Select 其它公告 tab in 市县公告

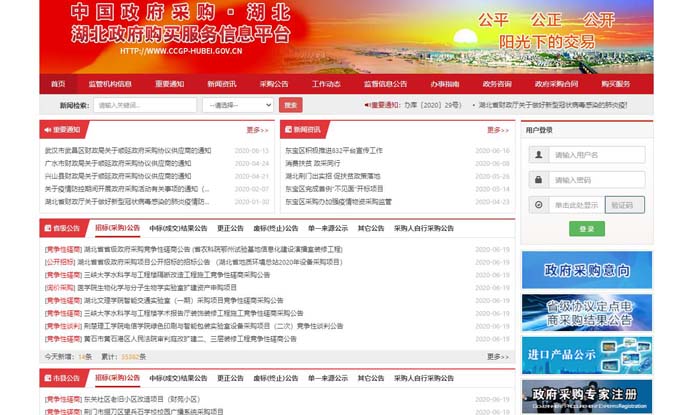tap(371, 378)
